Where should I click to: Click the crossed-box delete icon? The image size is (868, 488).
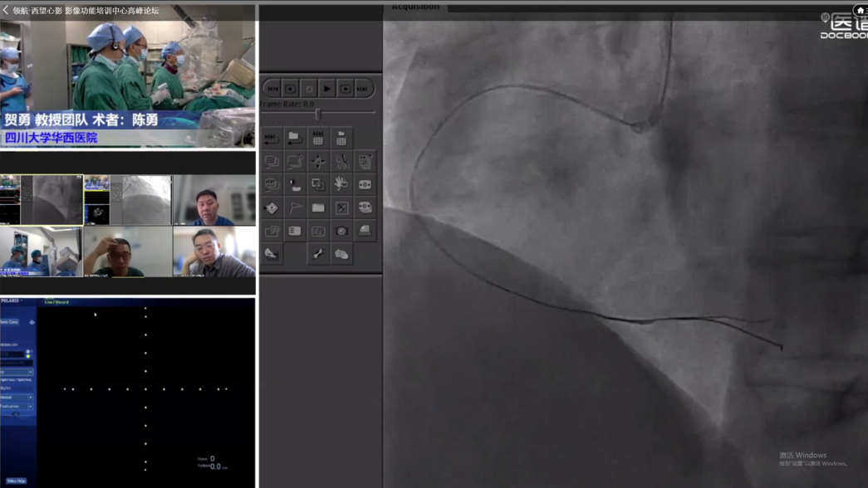click(341, 207)
